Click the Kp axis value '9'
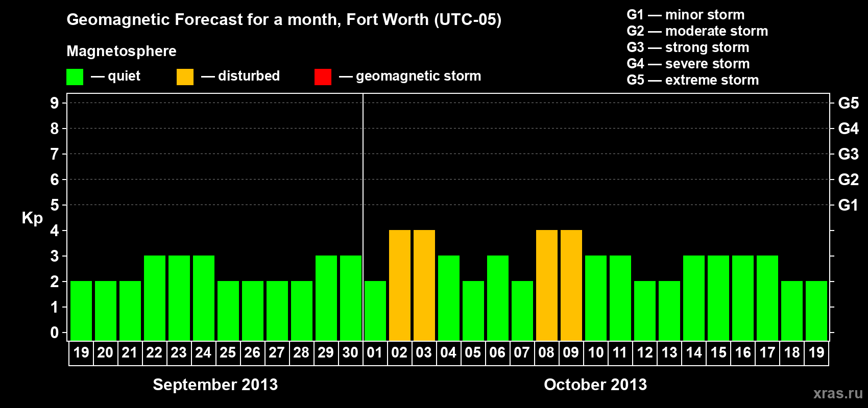This screenshot has height=408, width=868. coord(55,104)
